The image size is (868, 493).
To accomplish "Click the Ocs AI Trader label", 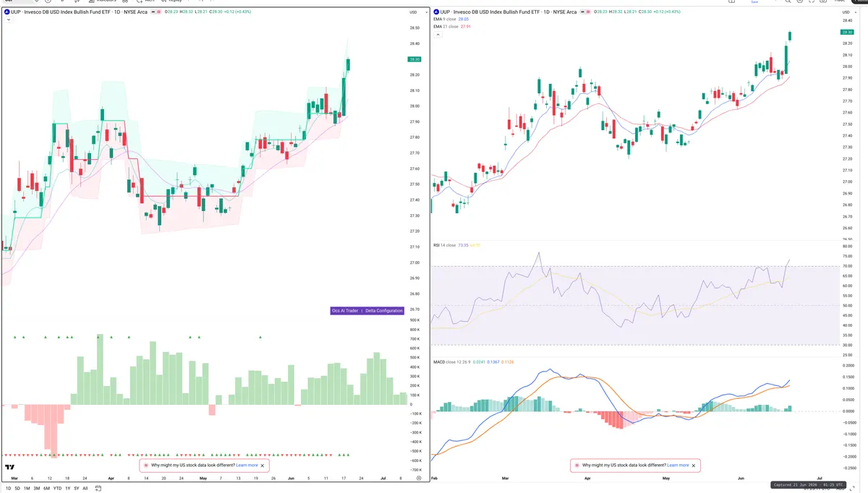I will point(346,311).
